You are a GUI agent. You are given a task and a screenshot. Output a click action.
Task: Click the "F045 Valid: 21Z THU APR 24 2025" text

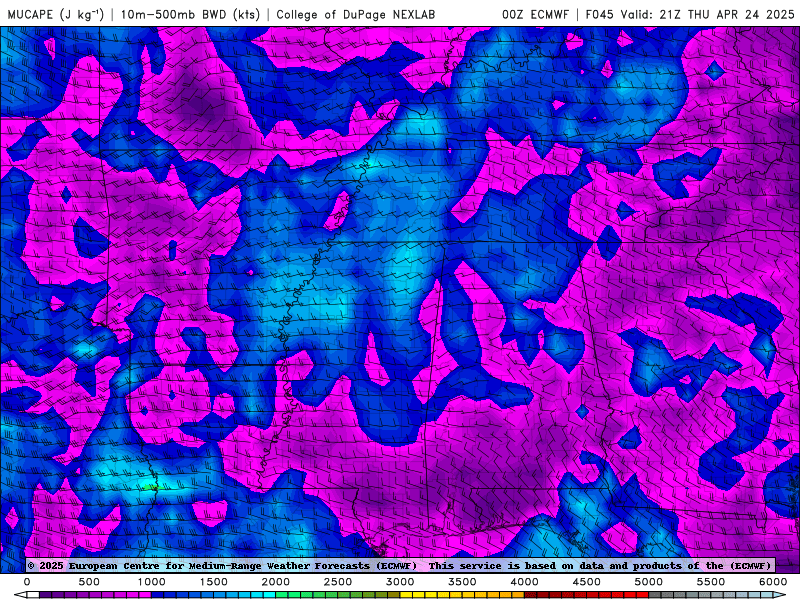click(x=690, y=14)
